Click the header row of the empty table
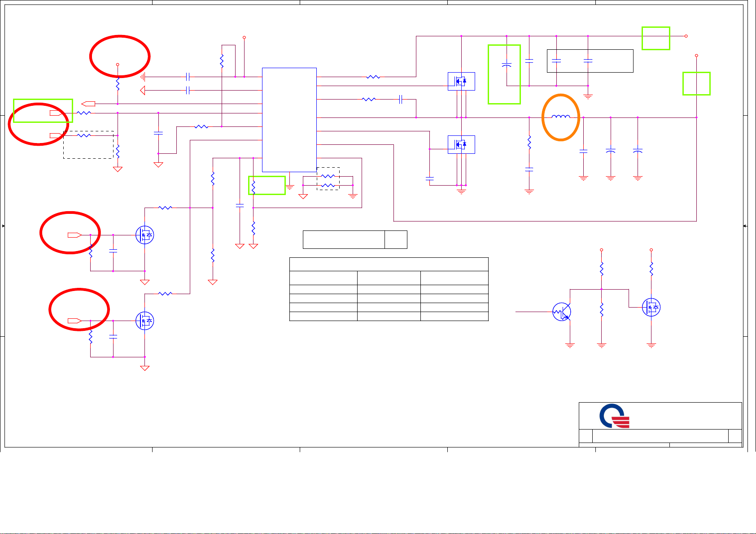756x534 pixels. tap(389, 264)
